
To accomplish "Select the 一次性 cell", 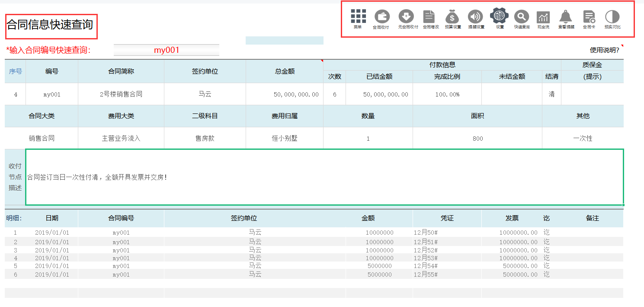I will (x=583, y=139).
